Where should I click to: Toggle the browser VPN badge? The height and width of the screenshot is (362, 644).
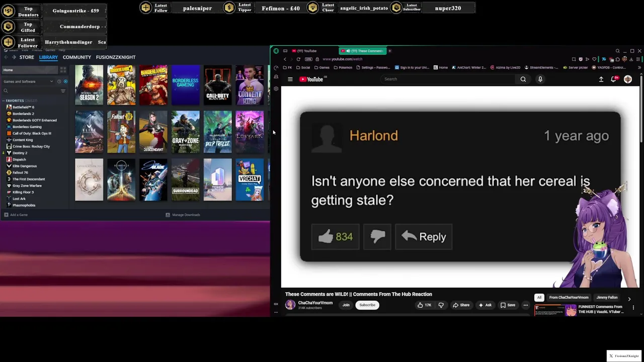coord(308,59)
